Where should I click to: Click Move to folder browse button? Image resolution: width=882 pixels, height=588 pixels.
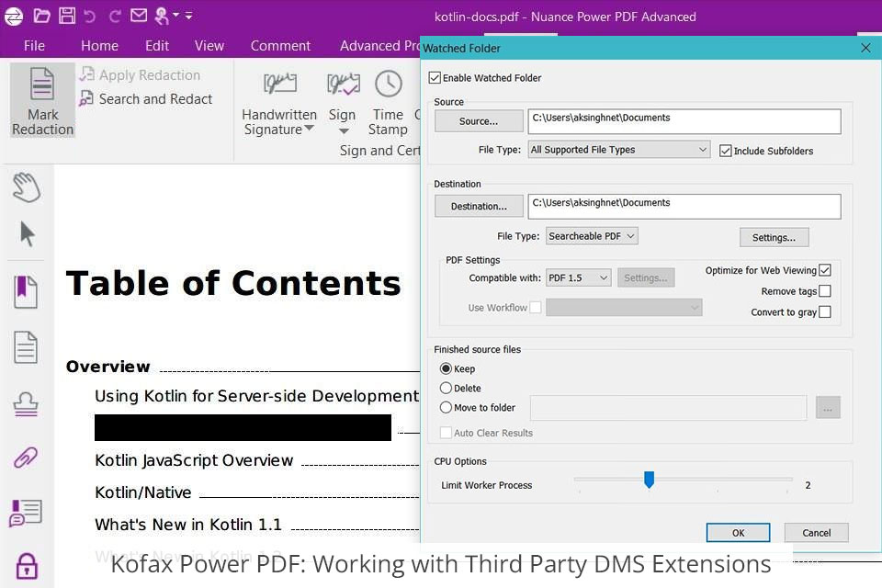(828, 407)
